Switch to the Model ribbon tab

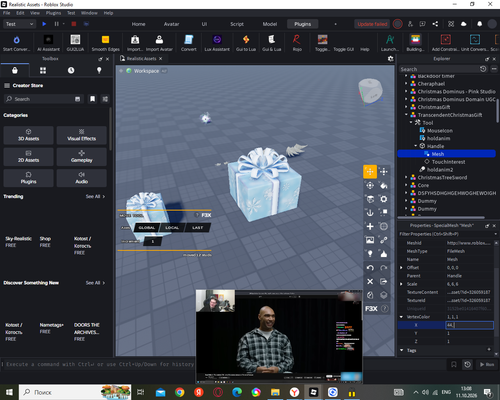pyautogui.click(x=270, y=24)
